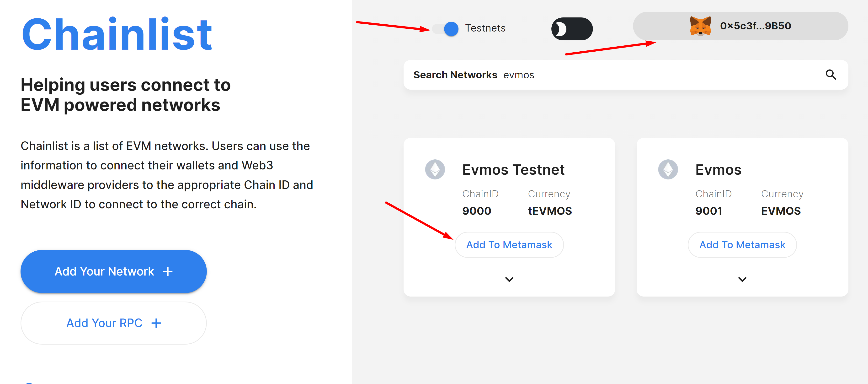Click the Testnets label text

coord(485,28)
